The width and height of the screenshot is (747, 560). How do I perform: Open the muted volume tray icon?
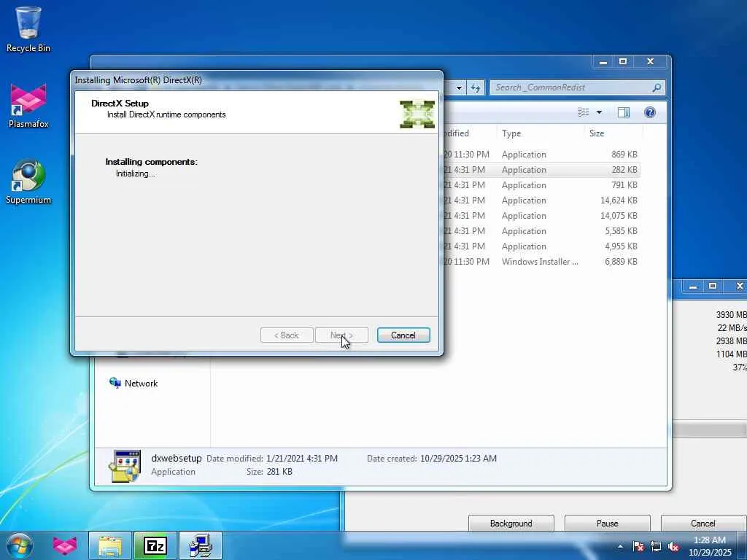tap(673, 546)
